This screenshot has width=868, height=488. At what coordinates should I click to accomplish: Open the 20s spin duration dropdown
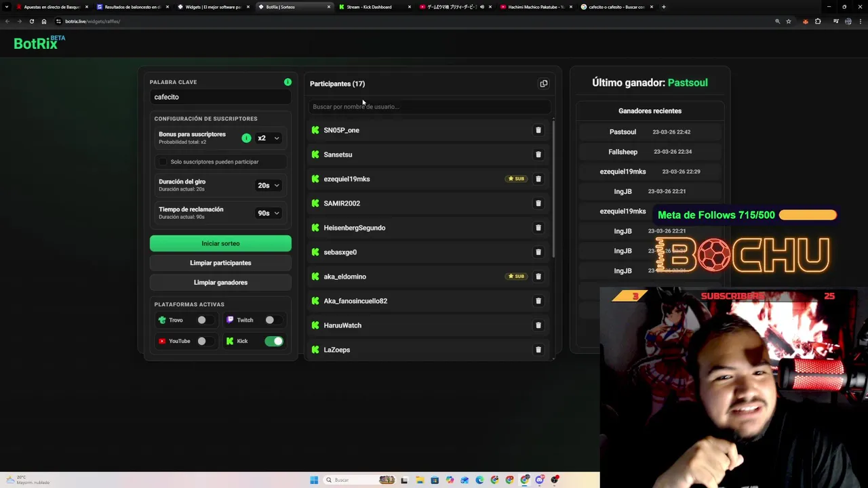tap(268, 185)
